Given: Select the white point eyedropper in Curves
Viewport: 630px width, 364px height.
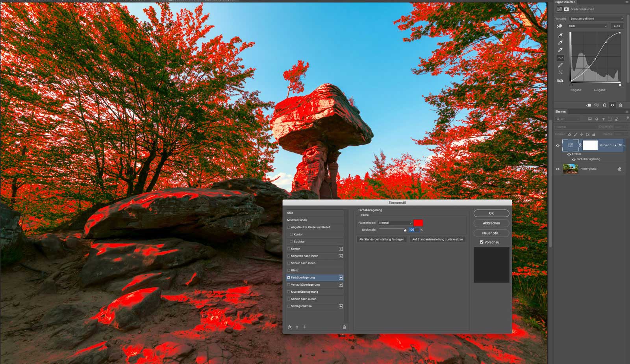Looking at the screenshot, I should pyautogui.click(x=560, y=50).
